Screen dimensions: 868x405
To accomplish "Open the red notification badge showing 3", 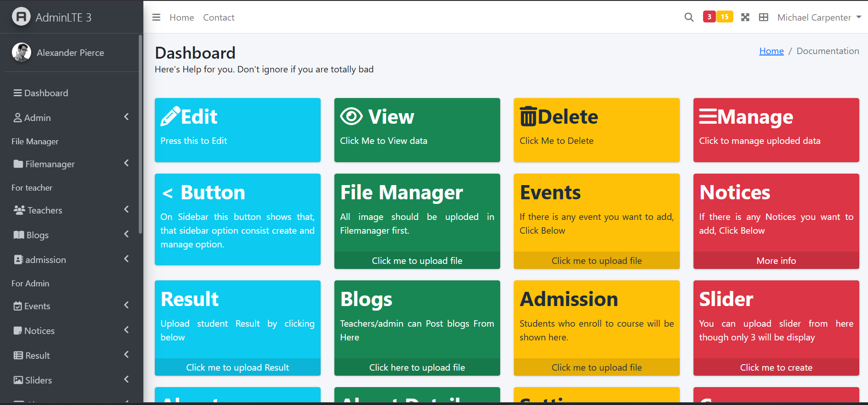I will (709, 17).
